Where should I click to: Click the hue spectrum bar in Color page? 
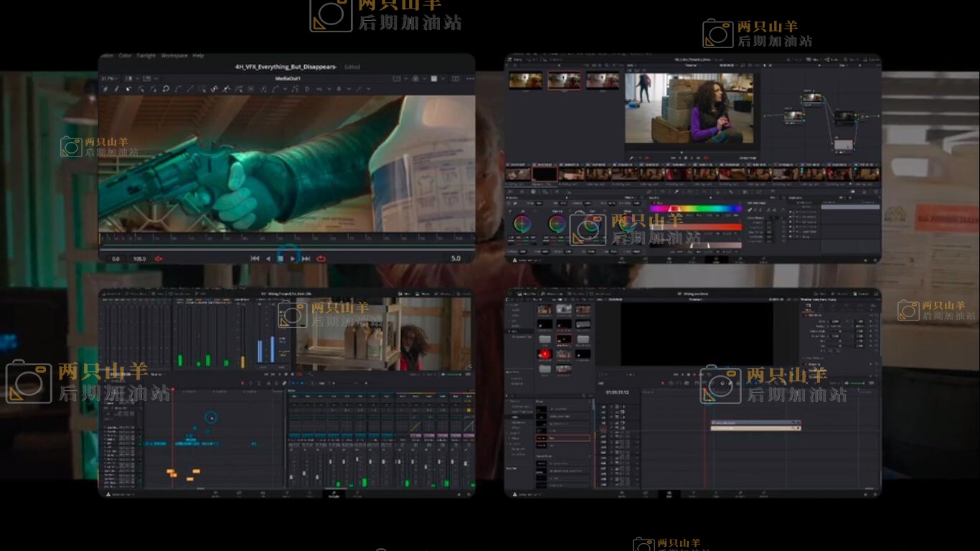tap(695, 209)
